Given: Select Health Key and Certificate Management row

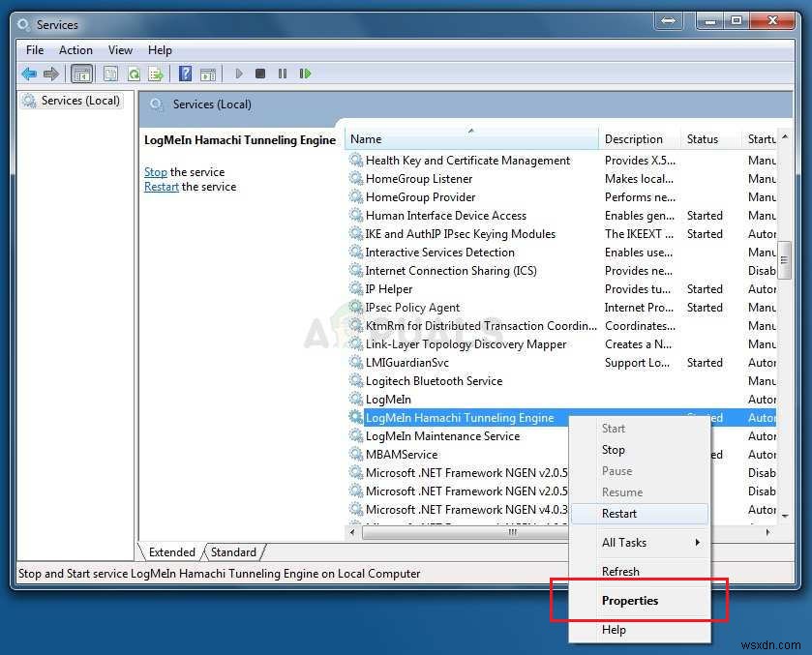Looking at the screenshot, I should click(562, 160).
